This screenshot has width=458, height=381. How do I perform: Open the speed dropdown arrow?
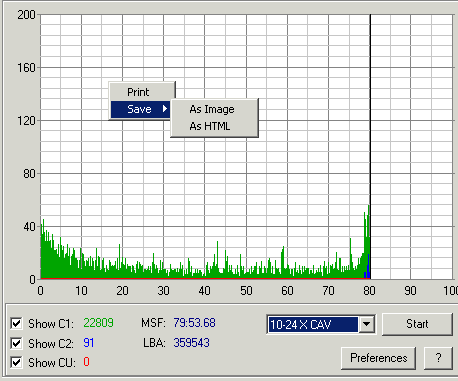[367, 324]
